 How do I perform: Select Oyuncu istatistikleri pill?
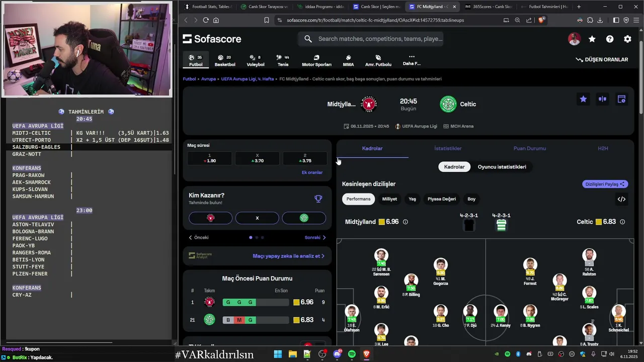[x=502, y=167]
